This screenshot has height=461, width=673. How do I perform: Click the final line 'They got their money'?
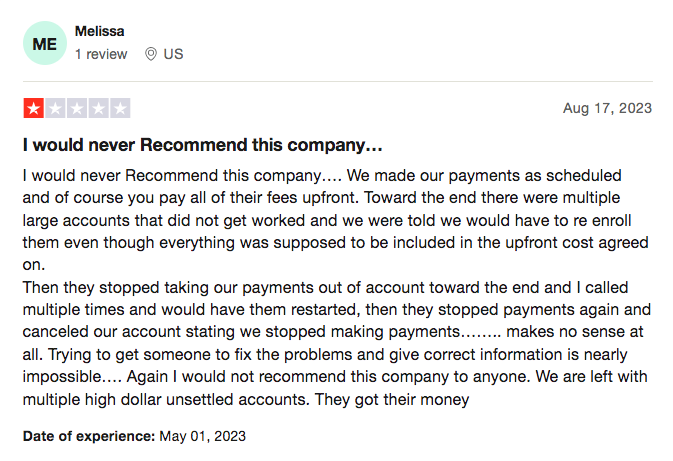[392, 399]
